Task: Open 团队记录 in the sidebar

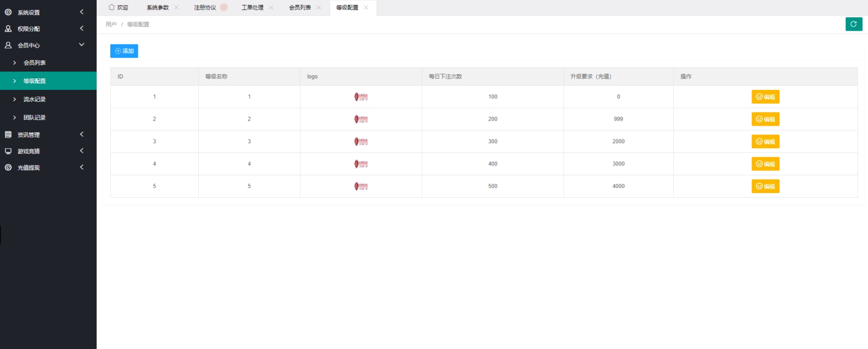Action: pyautogui.click(x=35, y=118)
